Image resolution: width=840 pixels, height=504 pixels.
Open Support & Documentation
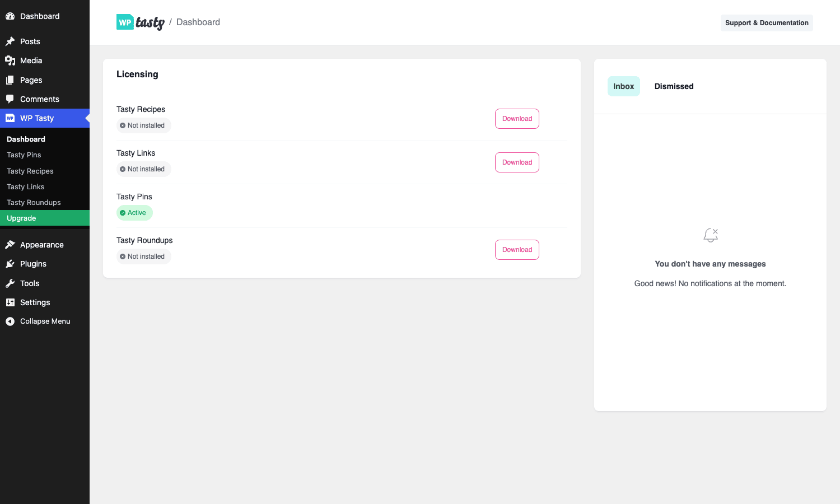767,23
